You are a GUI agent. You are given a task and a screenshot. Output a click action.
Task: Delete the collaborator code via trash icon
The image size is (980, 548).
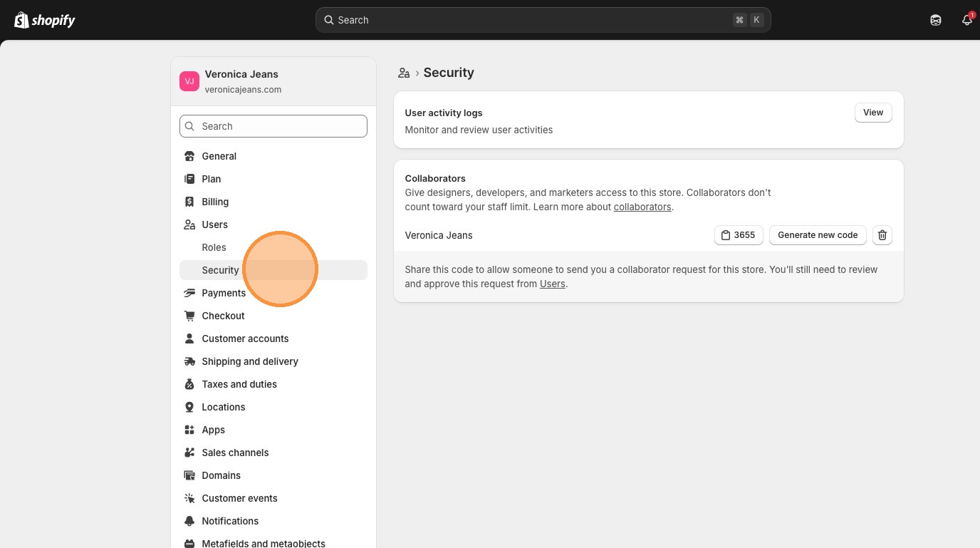[x=882, y=235]
